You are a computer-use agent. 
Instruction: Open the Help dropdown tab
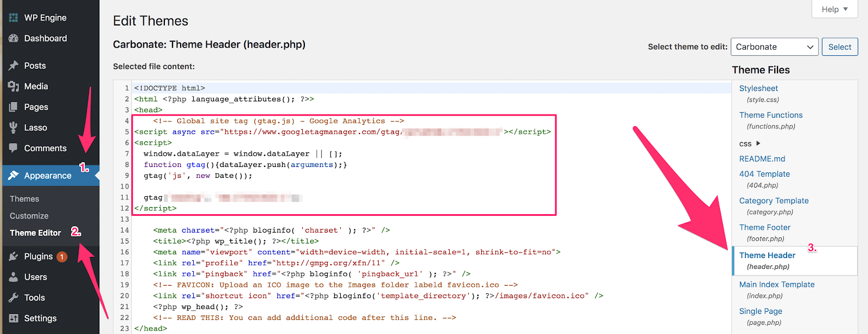(x=834, y=9)
